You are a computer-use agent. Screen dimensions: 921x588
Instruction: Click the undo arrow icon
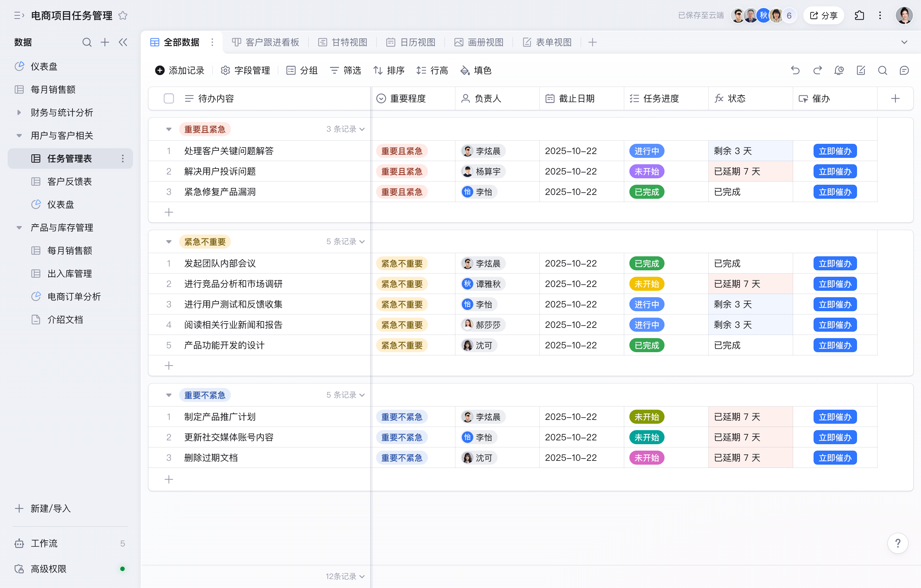click(x=795, y=70)
